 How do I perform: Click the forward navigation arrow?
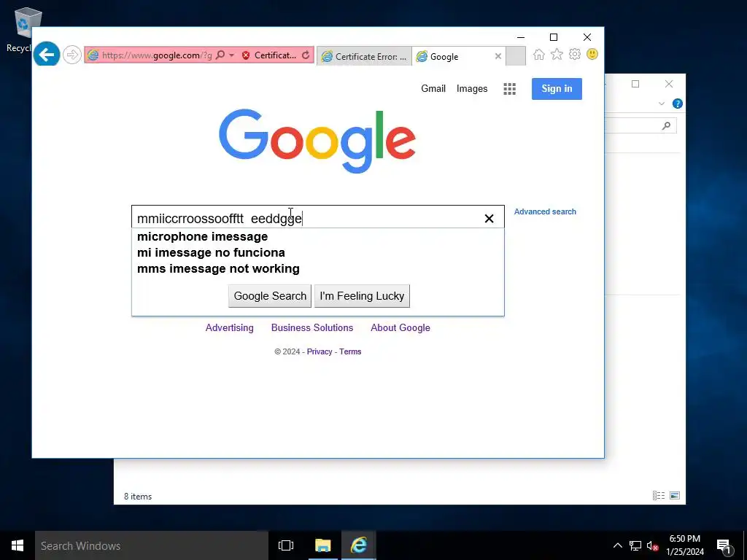pyautogui.click(x=72, y=55)
